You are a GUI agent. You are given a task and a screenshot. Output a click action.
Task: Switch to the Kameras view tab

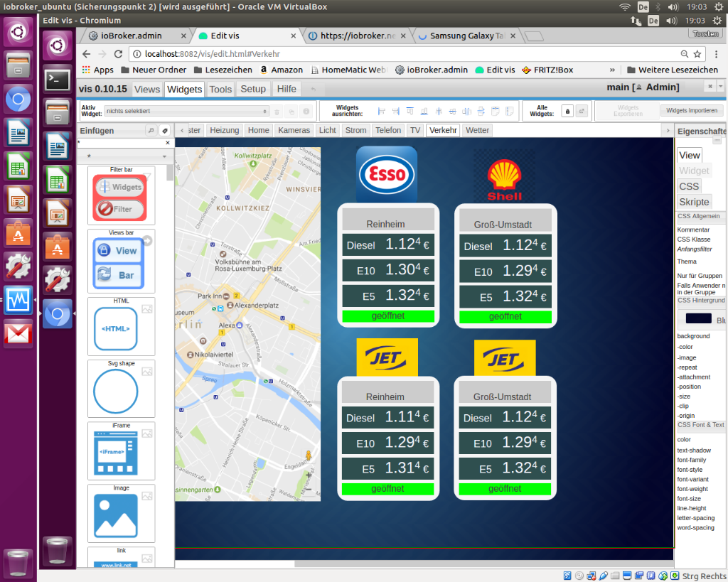tap(294, 131)
